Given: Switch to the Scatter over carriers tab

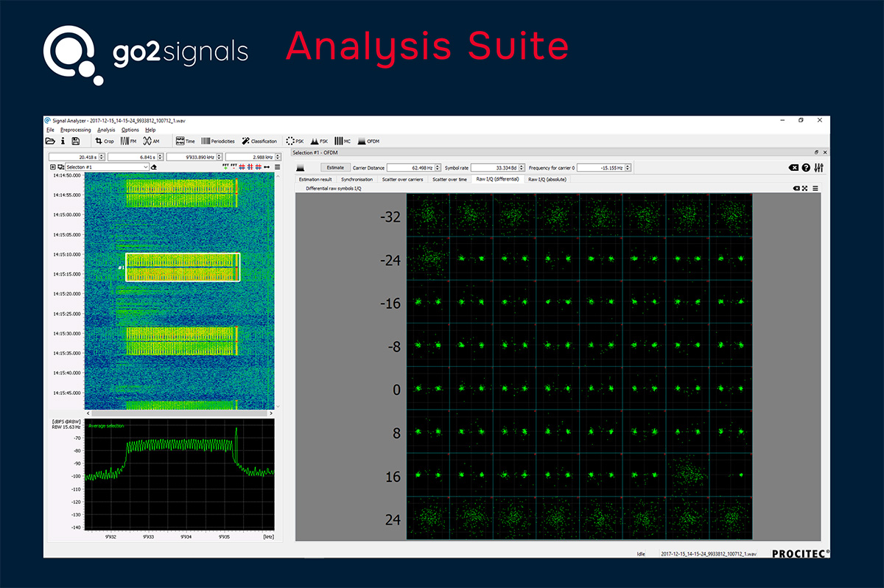Looking at the screenshot, I should pyautogui.click(x=402, y=179).
